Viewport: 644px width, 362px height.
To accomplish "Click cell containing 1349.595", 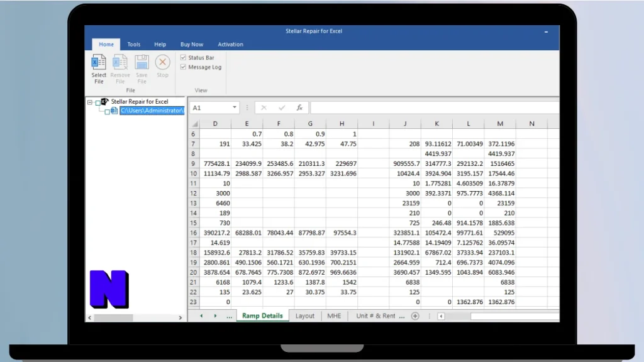I will [436, 272].
